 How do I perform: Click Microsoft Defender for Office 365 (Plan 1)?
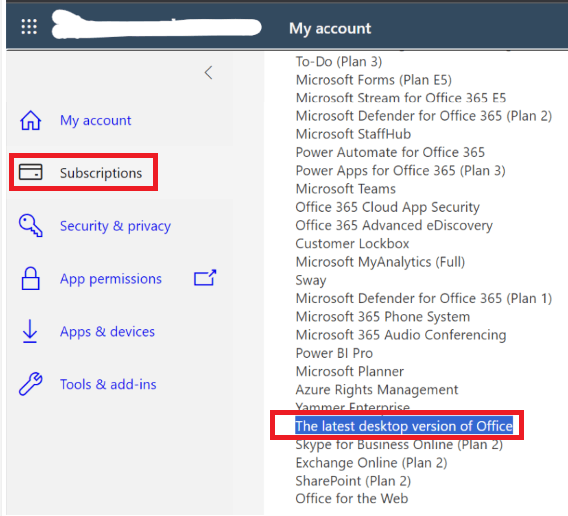click(x=424, y=298)
